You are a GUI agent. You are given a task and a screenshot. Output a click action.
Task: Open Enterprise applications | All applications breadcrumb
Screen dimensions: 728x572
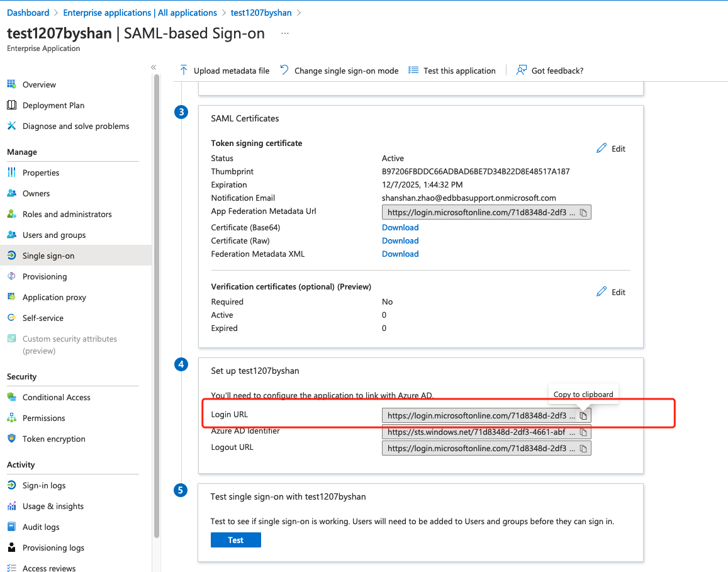tap(140, 13)
